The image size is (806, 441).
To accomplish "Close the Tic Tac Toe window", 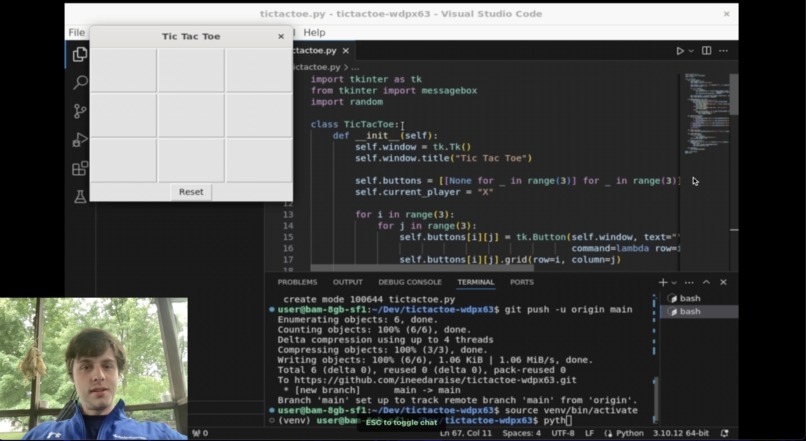I will 281,36.
